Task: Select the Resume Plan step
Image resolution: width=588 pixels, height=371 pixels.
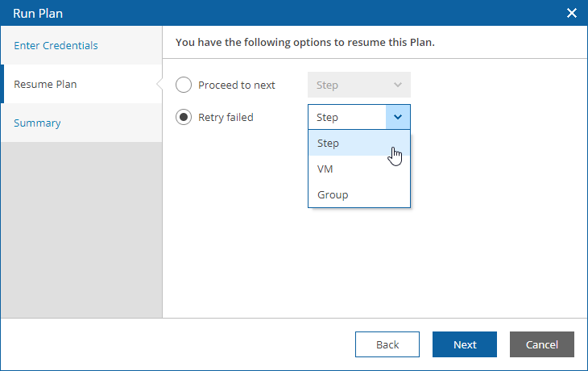Action: click(45, 84)
